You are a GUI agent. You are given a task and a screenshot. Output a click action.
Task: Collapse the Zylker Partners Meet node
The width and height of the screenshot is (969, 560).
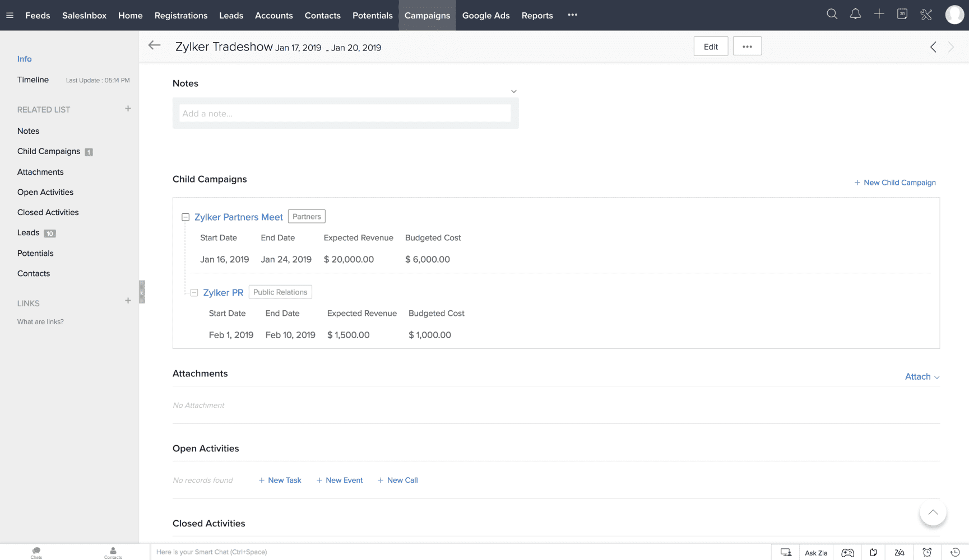[186, 217]
